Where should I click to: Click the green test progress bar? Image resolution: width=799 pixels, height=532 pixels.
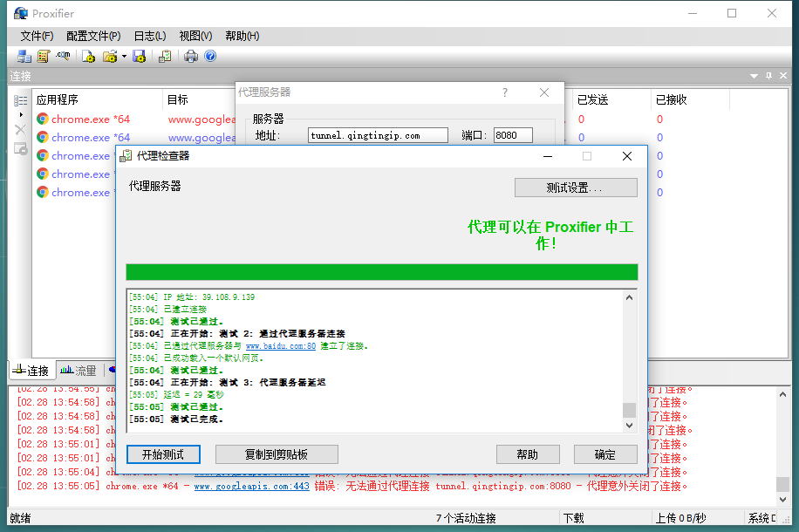(382, 272)
